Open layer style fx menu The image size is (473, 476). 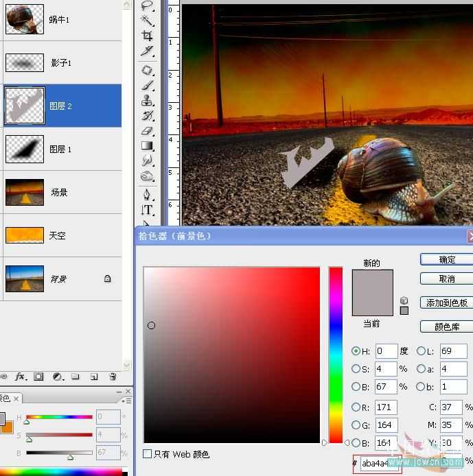coord(21,377)
